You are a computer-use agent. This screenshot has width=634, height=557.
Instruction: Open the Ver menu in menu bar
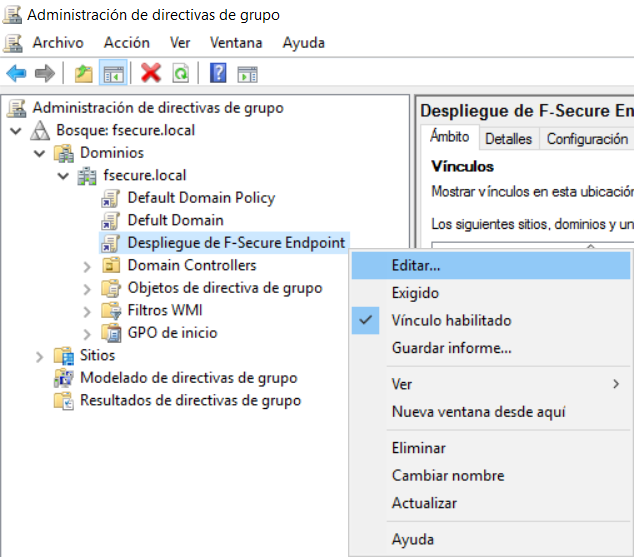pos(180,43)
